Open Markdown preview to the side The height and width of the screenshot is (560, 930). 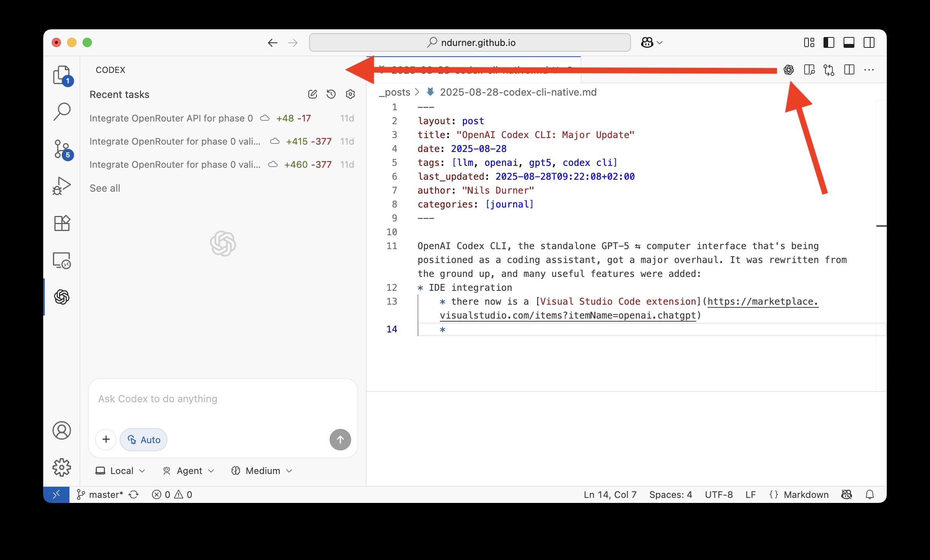809,70
